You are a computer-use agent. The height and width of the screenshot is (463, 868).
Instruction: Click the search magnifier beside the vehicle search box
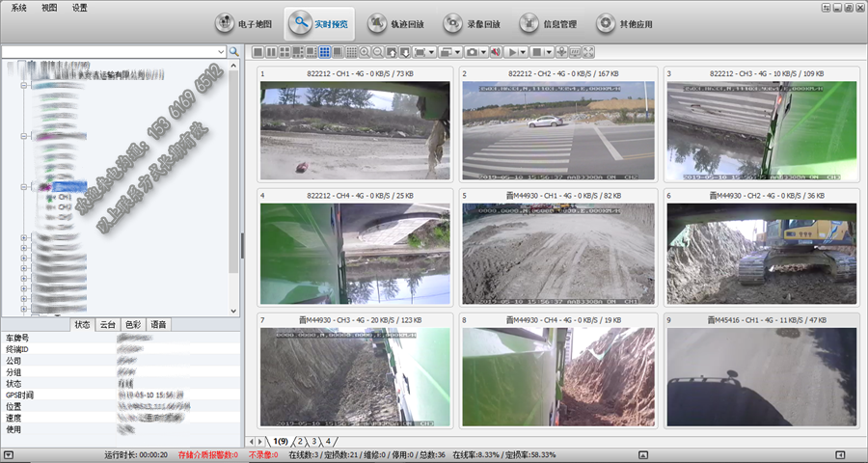click(x=233, y=51)
